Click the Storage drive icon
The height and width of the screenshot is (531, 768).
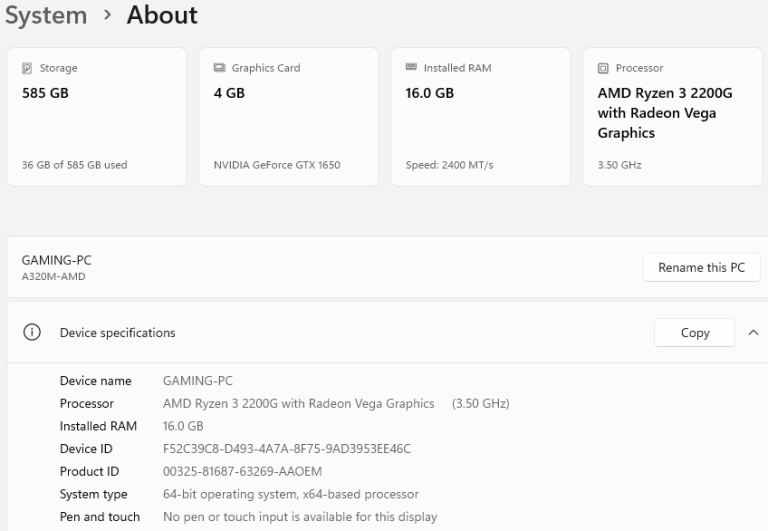(27, 68)
